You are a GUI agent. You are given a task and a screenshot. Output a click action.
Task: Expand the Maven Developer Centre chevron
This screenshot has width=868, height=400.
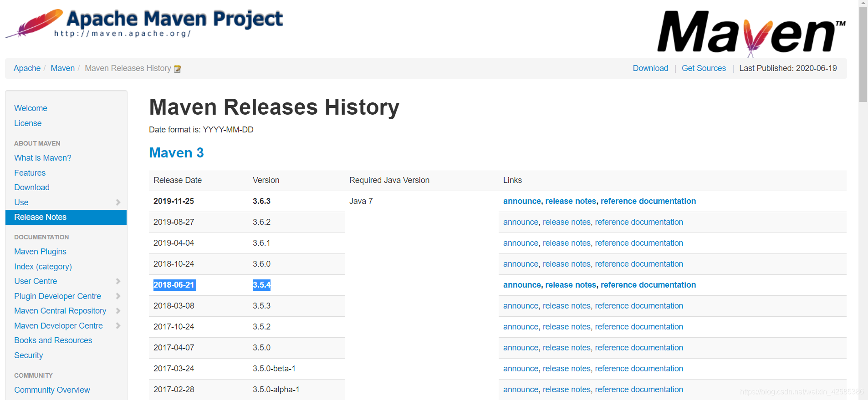point(118,326)
